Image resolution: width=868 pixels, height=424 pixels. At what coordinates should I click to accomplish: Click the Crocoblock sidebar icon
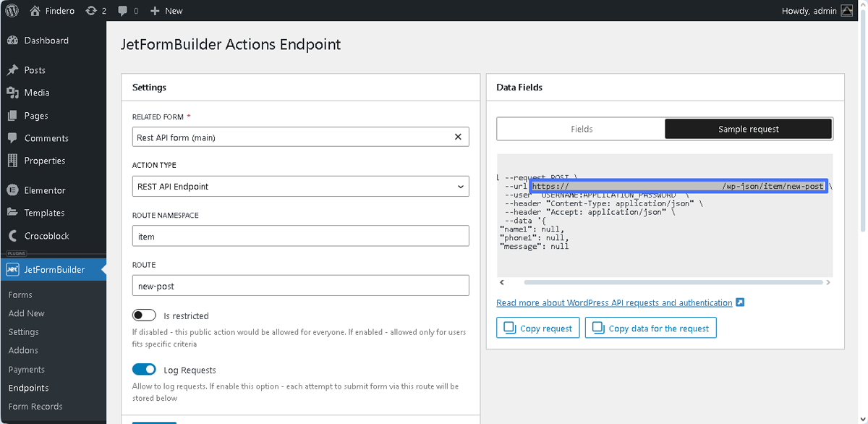pos(13,235)
